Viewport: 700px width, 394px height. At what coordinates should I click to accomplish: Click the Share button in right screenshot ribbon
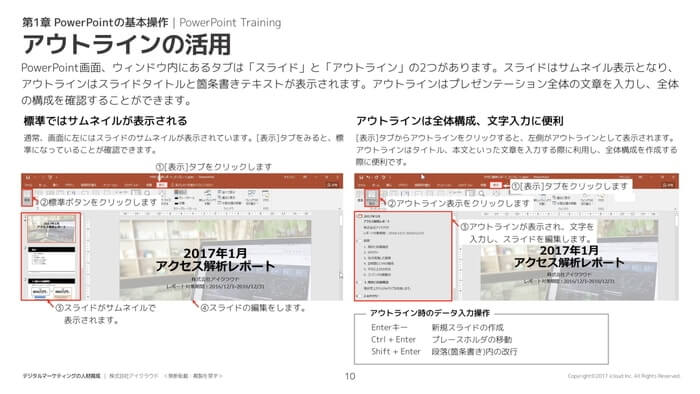(x=668, y=185)
